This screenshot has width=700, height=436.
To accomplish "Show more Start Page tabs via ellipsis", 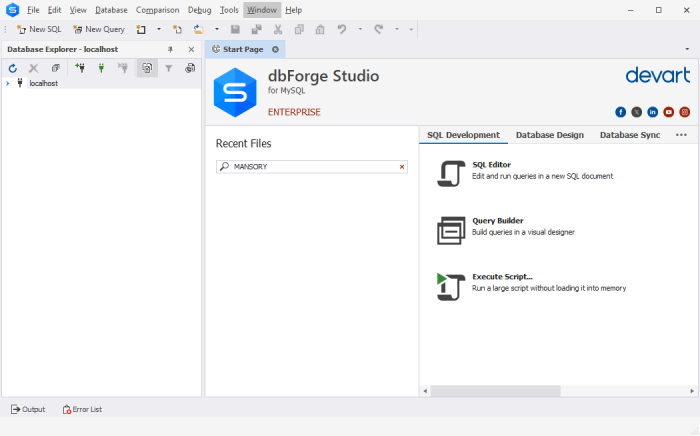I will click(681, 135).
